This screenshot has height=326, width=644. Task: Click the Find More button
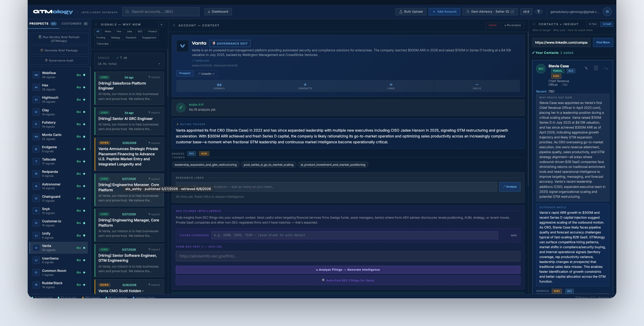pyautogui.click(x=603, y=42)
